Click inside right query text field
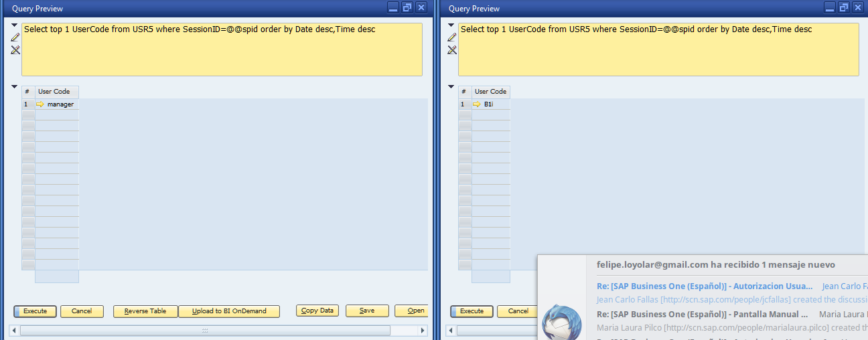The height and width of the screenshot is (340, 868). coord(658,50)
